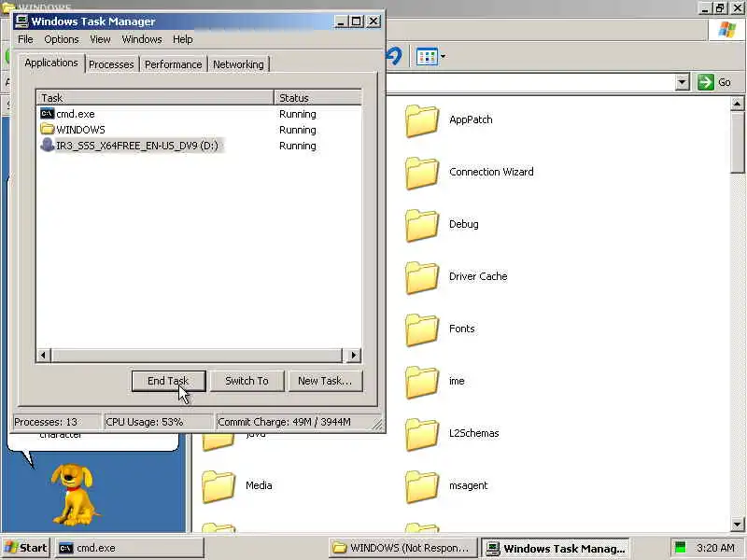Expand the Views dropdown arrow
This screenshot has width=747, height=560.
pyautogui.click(x=443, y=57)
